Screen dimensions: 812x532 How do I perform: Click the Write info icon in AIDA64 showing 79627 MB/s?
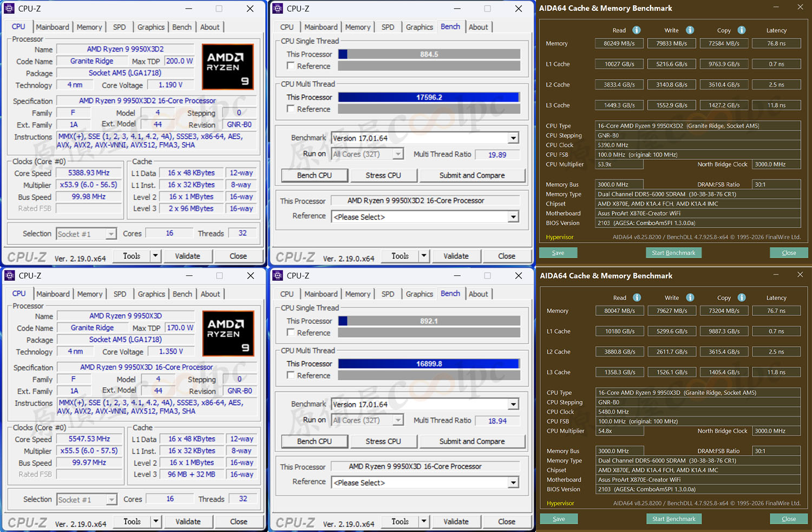click(x=690, y=297)
